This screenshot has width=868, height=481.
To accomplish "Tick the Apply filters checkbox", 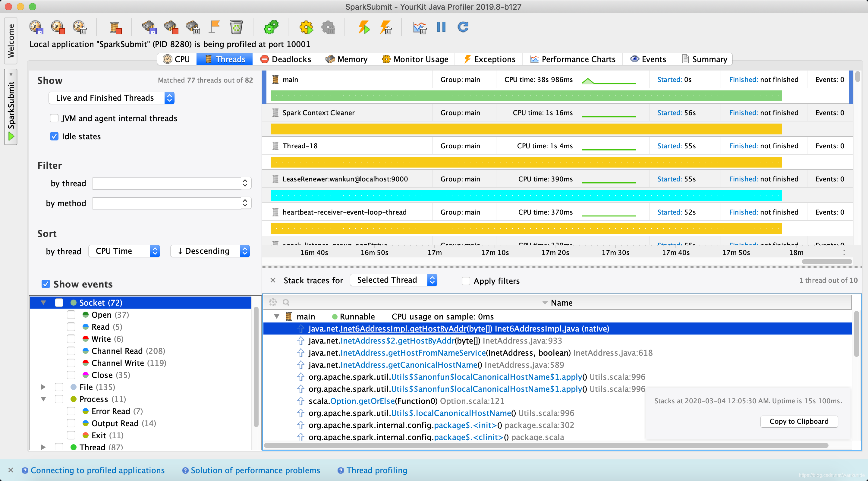I will pos(466,281).
